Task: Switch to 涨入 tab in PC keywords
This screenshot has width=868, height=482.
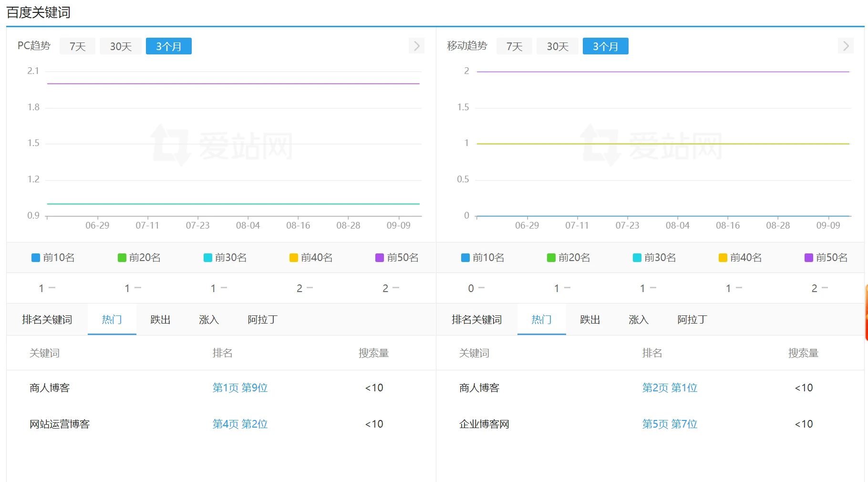Action: click(209, 320)
